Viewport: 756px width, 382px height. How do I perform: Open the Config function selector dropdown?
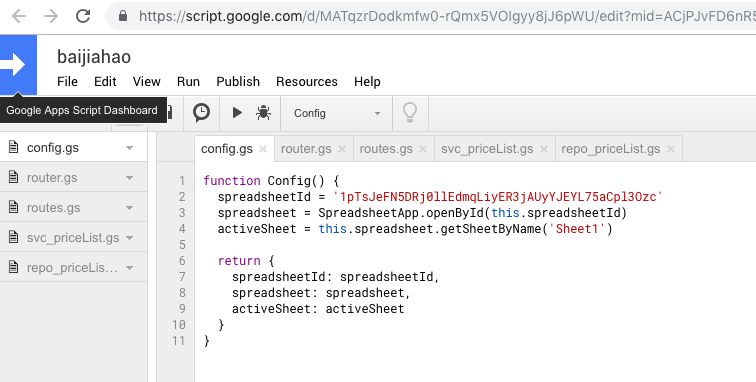click(337, 113)
